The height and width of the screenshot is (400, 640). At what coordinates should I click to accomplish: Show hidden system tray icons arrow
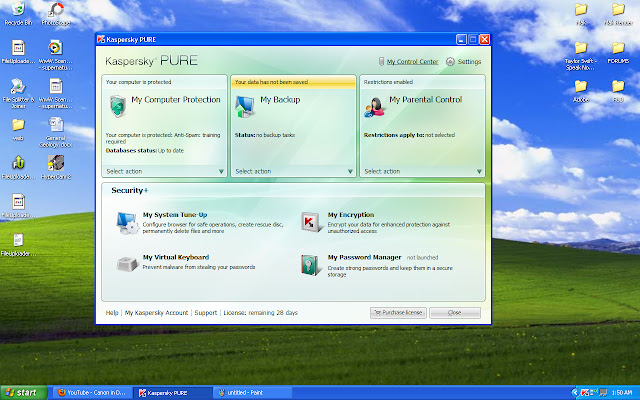(x=575, y=393)
